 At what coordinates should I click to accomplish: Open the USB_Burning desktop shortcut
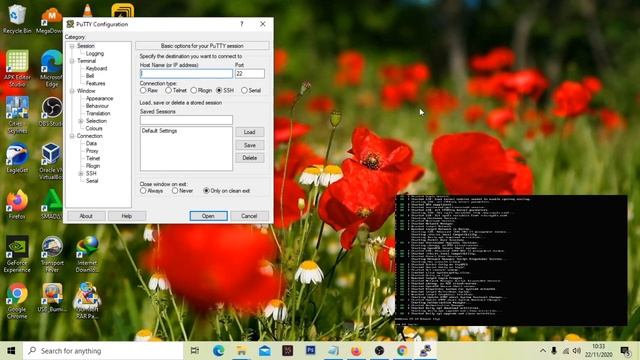click(x=52, y=298)
